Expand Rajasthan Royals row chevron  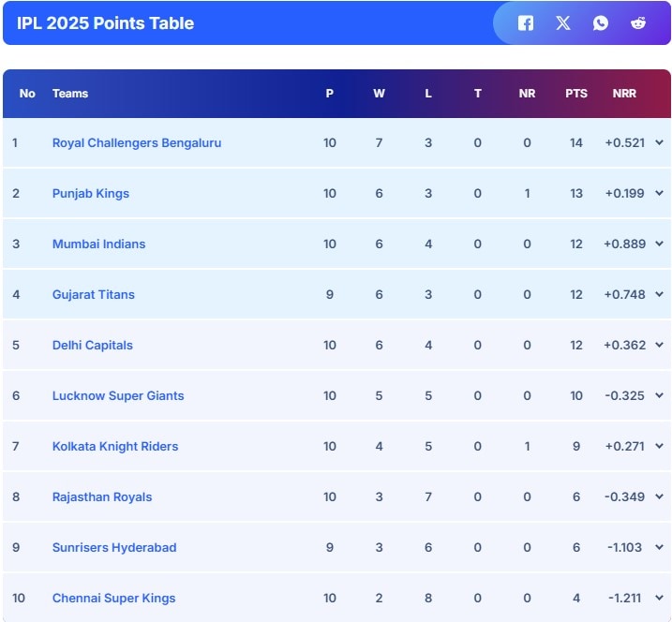click(x=659, y=496)
